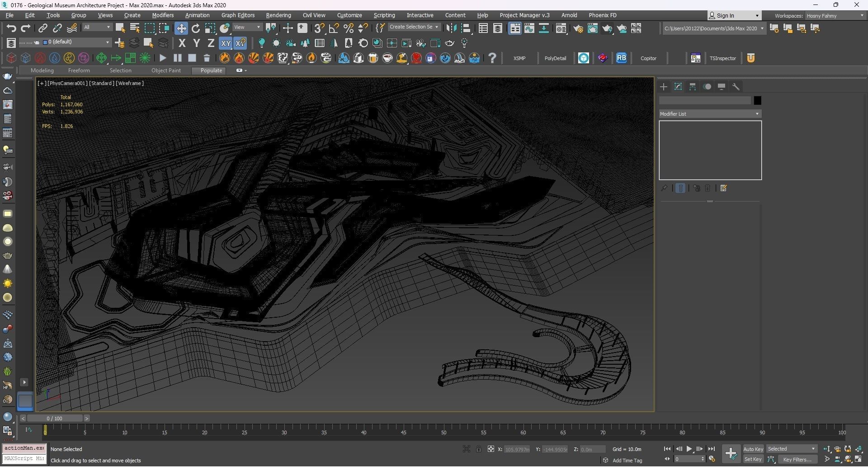868x470 pixels.
Task: Click the question mark help icon
Action: (x=492, y=58)
